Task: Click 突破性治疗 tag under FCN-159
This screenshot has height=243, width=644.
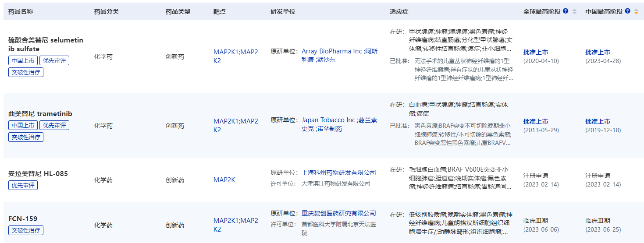Action: [26, 230]
